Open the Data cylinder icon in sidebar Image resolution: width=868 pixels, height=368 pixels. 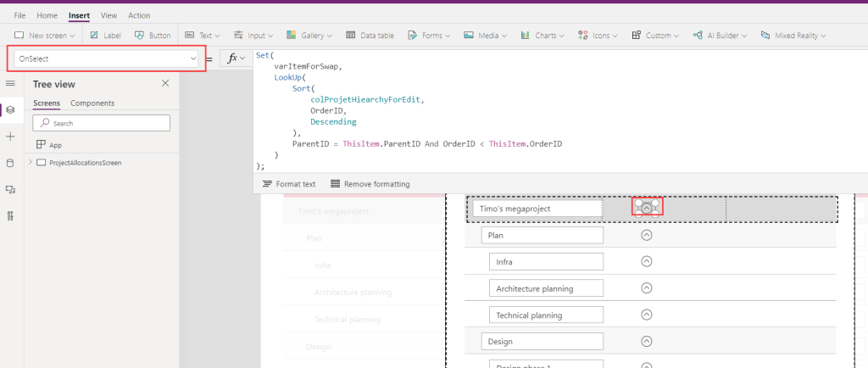10,163
